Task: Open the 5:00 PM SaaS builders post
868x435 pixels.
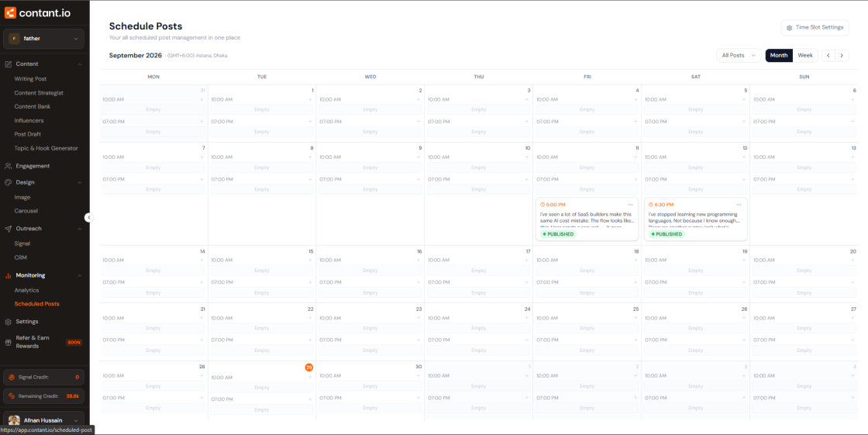Action: click(587, 219)
